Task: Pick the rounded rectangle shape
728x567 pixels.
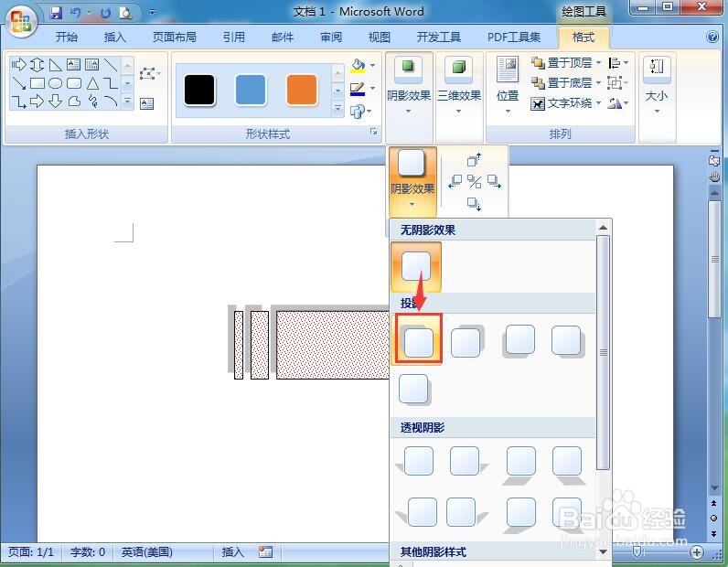Action: click(x=74, y=83)
